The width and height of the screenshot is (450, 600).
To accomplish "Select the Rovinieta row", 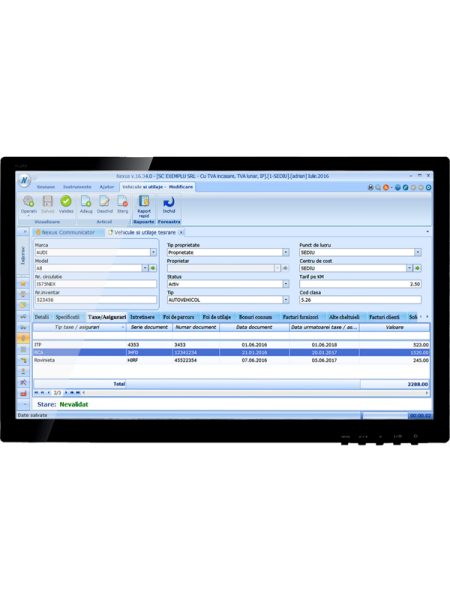I will click(231, 360).
